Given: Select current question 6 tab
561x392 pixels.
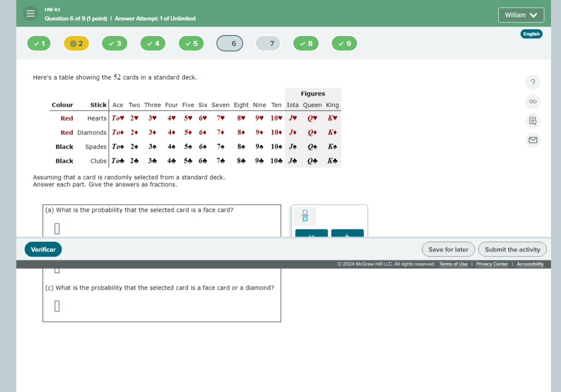Looking at the screenshot, I should click(230, 44).
